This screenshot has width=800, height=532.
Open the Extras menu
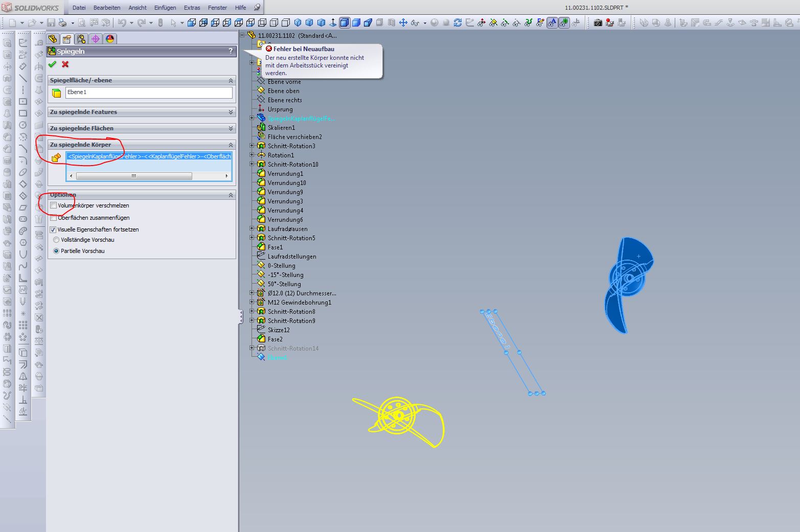tap(192, 8)
